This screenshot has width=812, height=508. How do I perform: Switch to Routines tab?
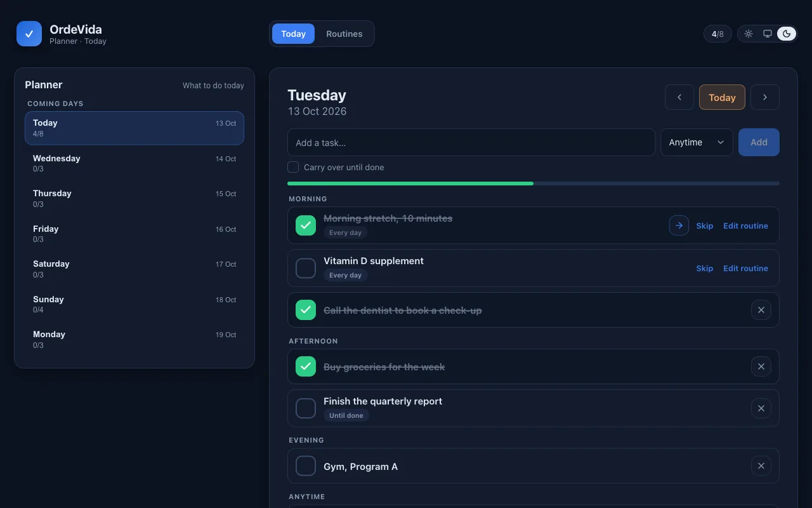point(344,34)
